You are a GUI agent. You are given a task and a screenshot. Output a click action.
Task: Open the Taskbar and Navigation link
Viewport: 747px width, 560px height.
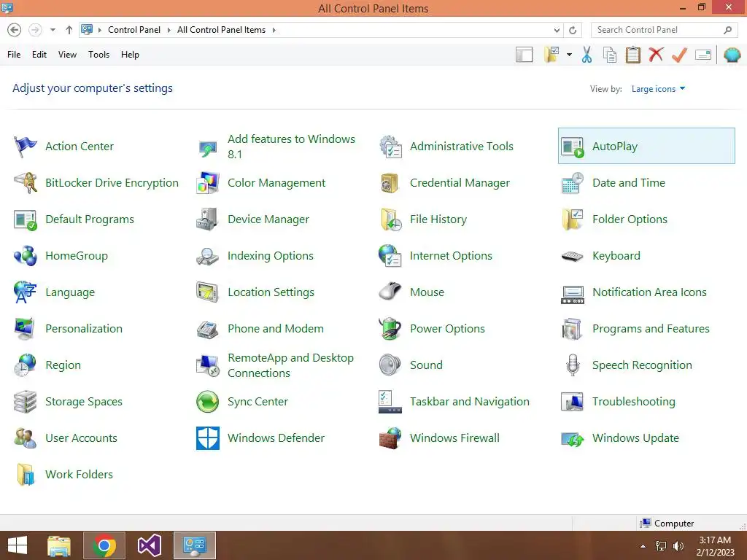pos(470,402)
